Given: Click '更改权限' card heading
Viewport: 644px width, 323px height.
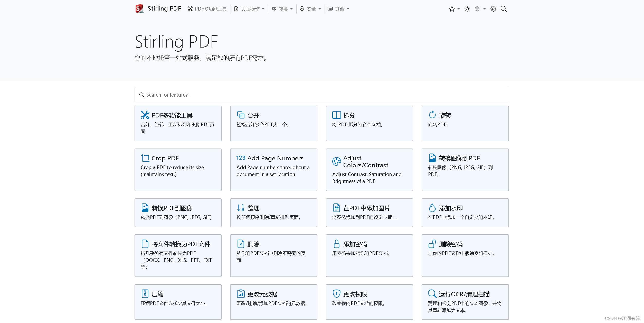Looking at the screenshot, I should point(355,294).
